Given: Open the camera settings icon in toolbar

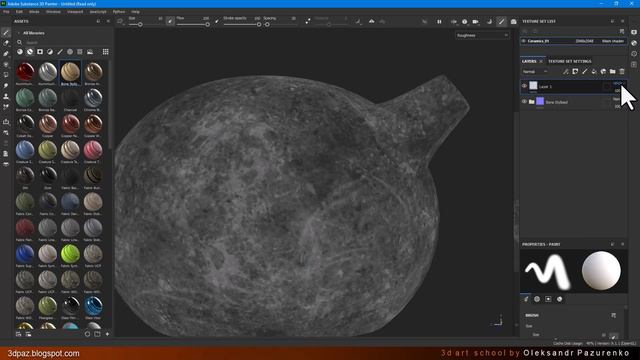Looking at the screenshot, I should click(x=476, y=21).
